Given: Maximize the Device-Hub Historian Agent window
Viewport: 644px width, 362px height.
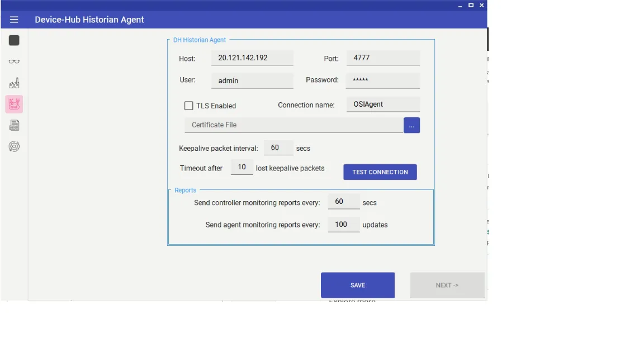Looking at the screenshot, I should coord(471,6).
